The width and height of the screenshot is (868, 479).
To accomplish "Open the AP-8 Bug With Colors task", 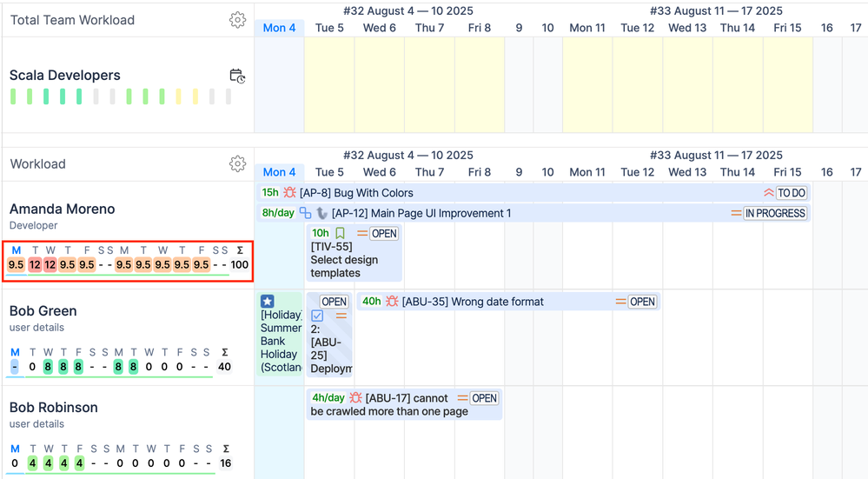I will tap(533, 193).
